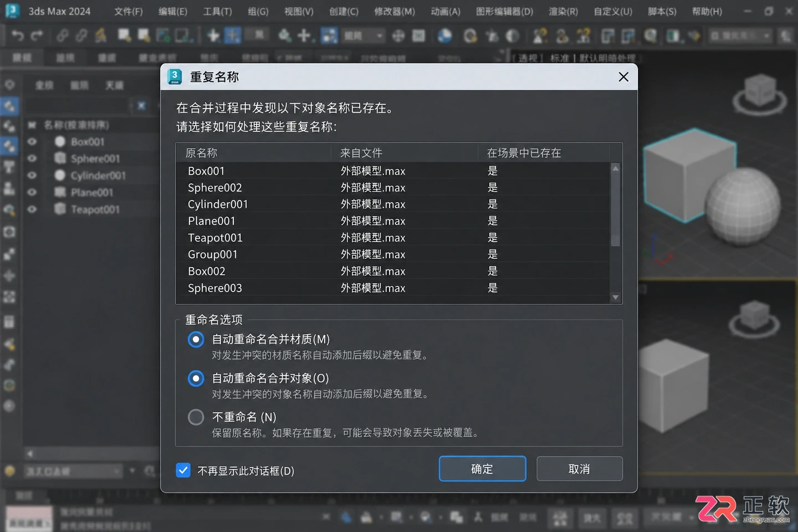Click the 原名称 column header
Image resolution: width=798 pixels, height=532 pixels.
[254, 153]
